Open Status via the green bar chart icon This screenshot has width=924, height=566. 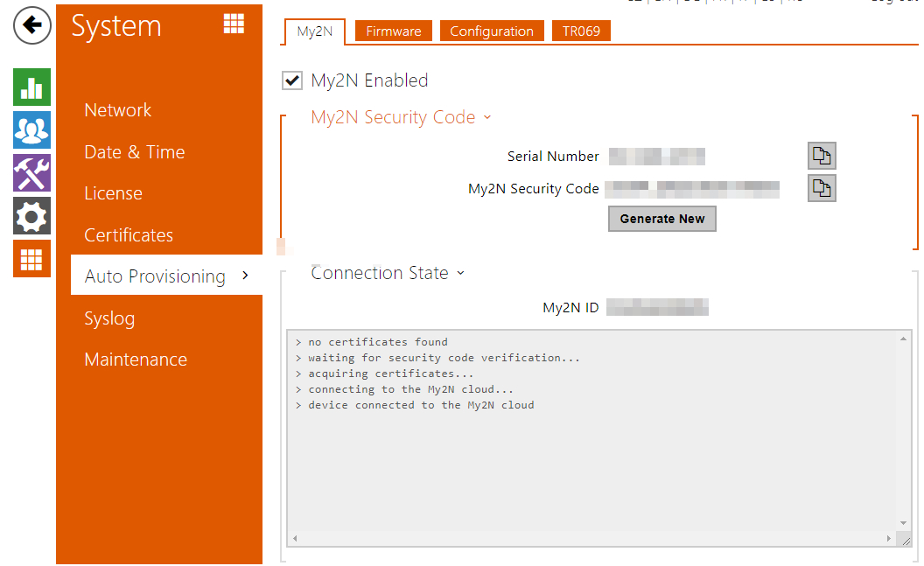pyautogui.click(x=31, y=87)
